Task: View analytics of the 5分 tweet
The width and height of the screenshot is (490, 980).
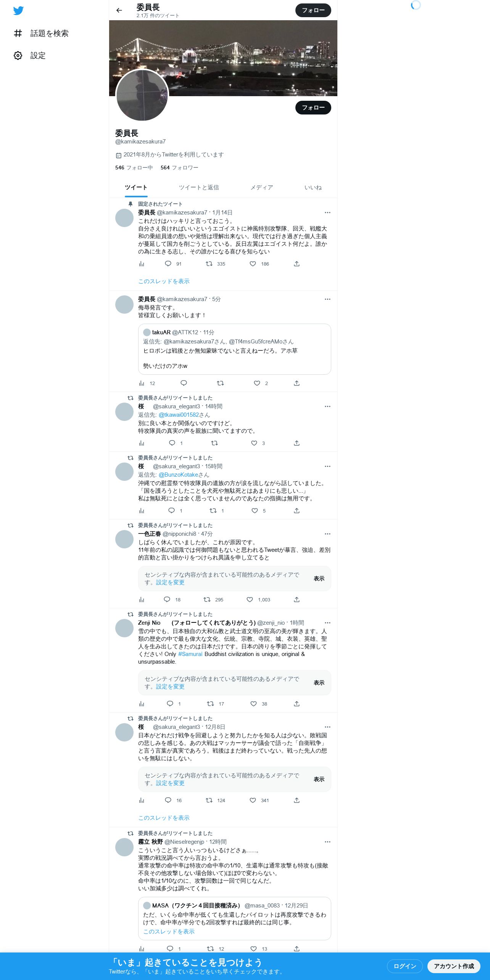Action: (x=142, y=383)
